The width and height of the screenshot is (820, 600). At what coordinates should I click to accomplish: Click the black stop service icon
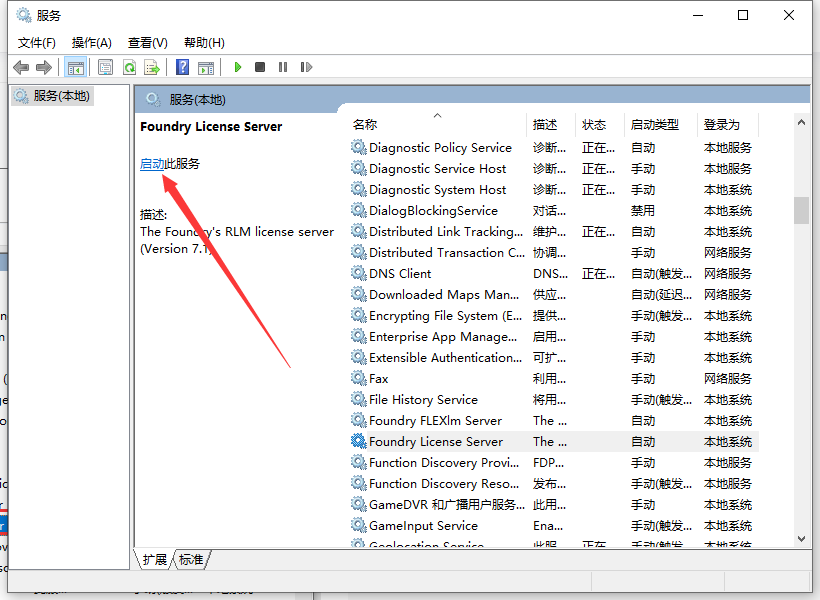[x=260, y=67]
